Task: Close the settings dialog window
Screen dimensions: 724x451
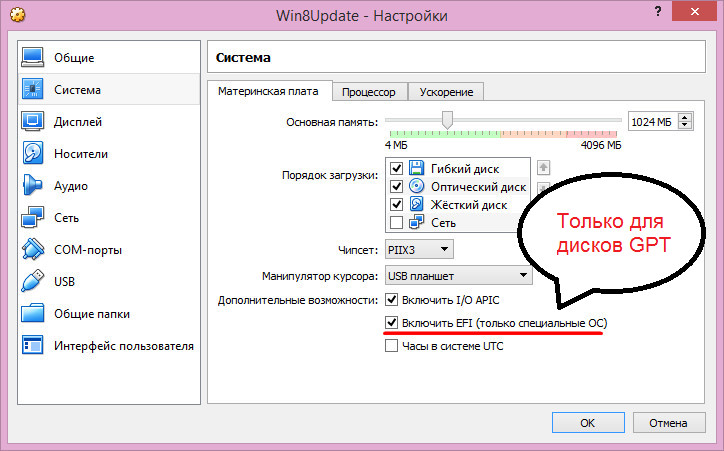Action: click(694, 12)
